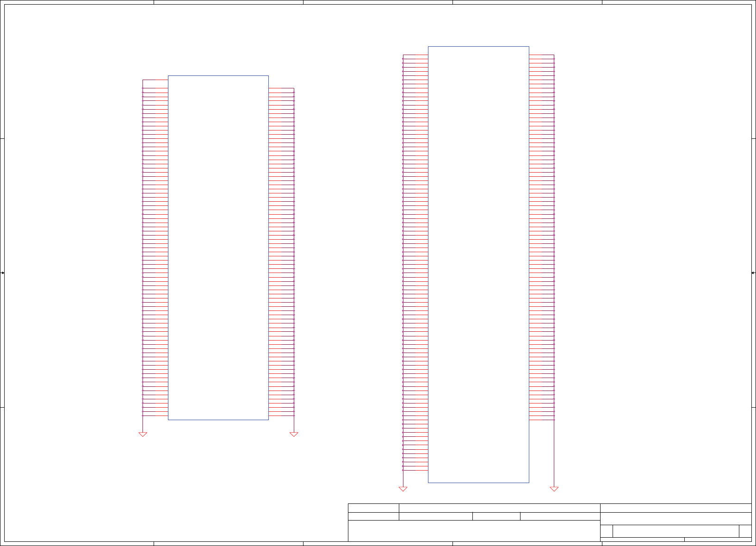Click ground symbol under right component's right wire

click(554, 489)
